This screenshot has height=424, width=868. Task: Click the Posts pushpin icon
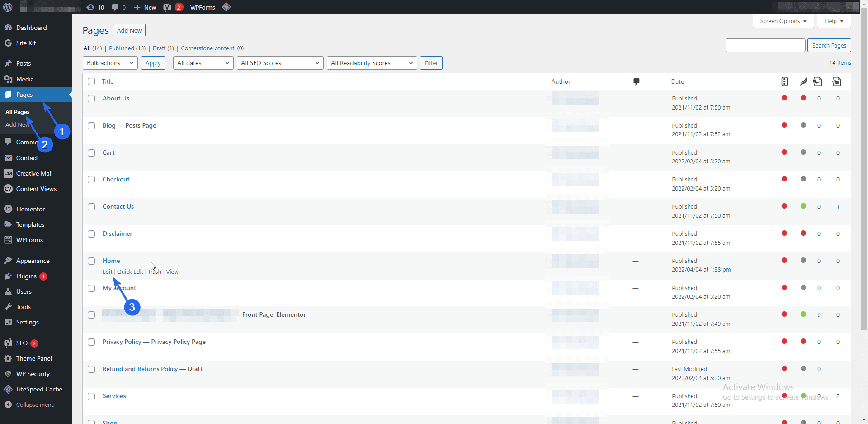coord(8,63)
